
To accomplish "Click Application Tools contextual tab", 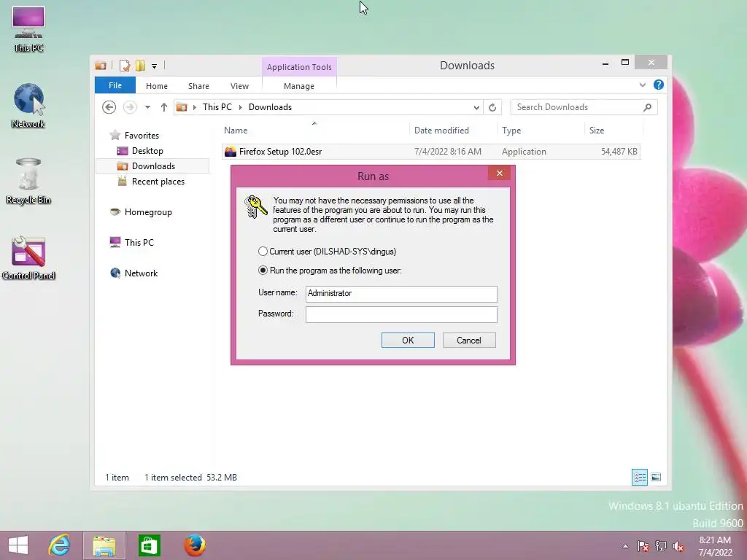I will (x=299, y=67).
